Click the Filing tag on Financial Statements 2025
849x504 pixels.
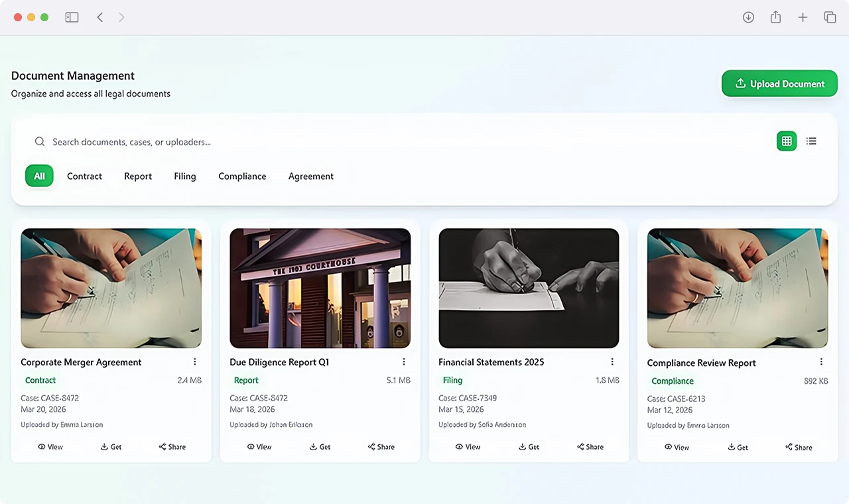pyautogui.click(x=452, y=381)
